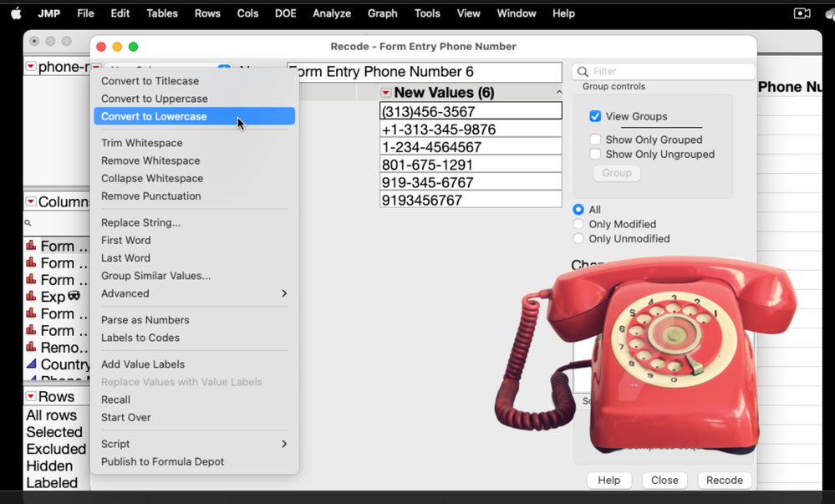Open the View menu

468,13
